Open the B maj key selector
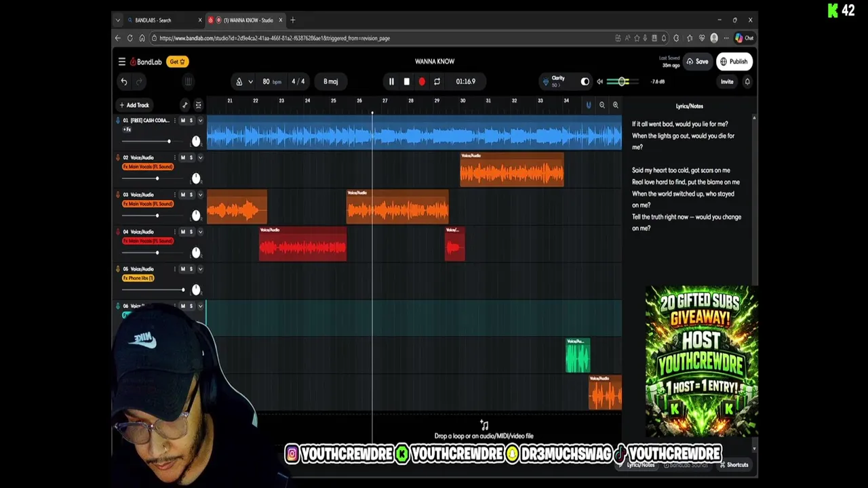This screenshot has width=868, height=488. [330, 81]
